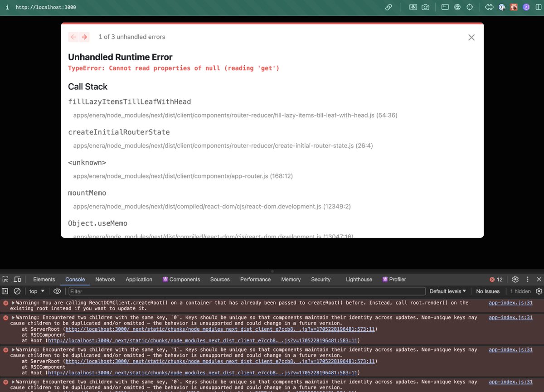Image resolution: width=544 pixels, height=392 pixels.
Task: Open the React Developer Tools extension icon
Action: [514, 7]
